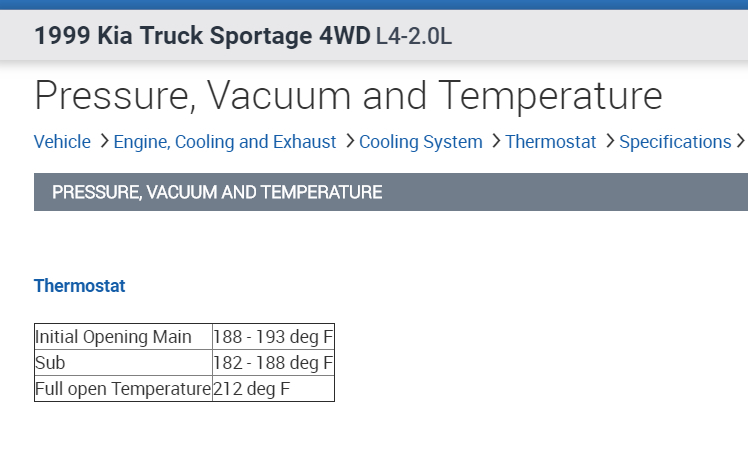Select the Specifications breadcrumb link

coord(675,142)
